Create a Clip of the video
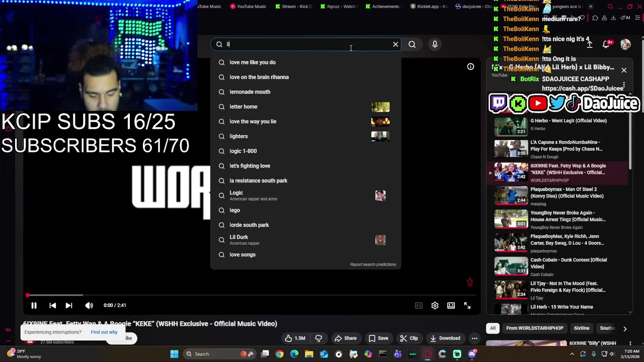 pyautogui.click(x=409, y=338)
